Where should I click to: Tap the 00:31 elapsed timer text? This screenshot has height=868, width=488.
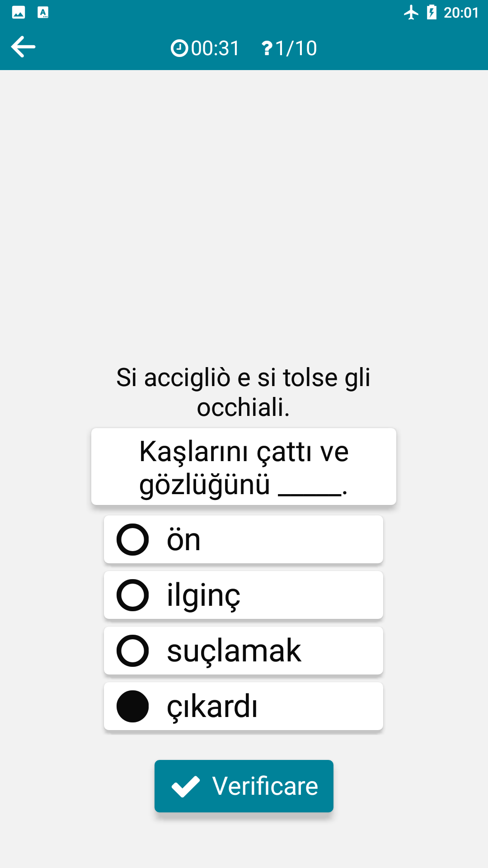pyautogui.click(x=215, y=48)
